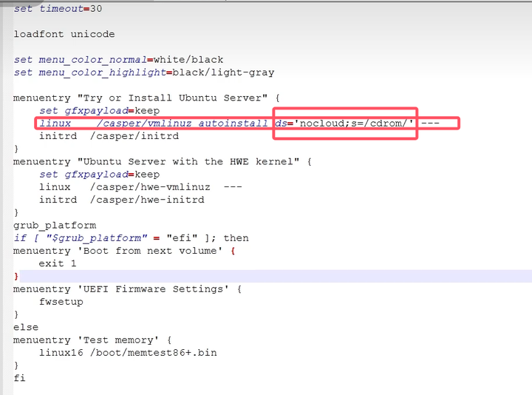Click the word 'autoinstall' in the linux line
This screenshot has width=532, height=395.
tap(233, 124)
